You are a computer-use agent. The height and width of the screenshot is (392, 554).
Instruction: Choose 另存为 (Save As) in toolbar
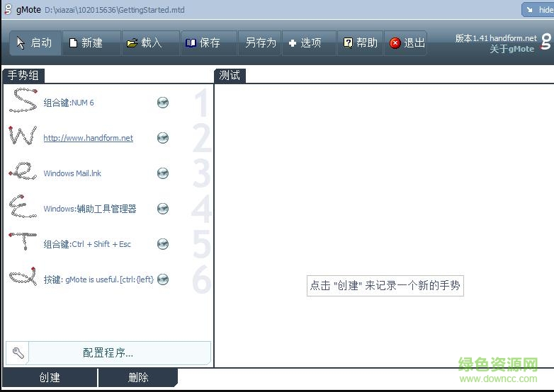[x=260, y=43]
